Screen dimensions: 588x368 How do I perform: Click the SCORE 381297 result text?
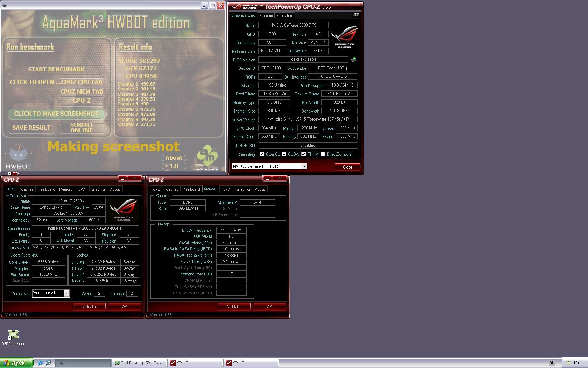click(x=139, y=61)
